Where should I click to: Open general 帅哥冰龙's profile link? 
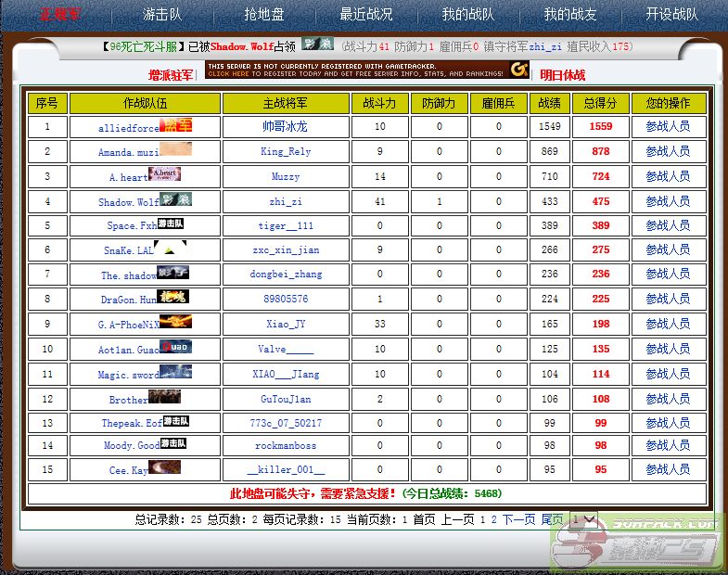pos(285,126)
